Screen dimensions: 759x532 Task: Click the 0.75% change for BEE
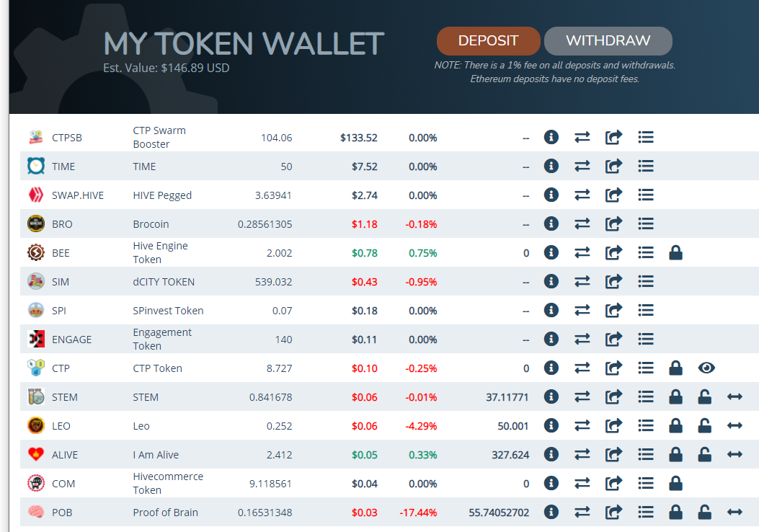[422, 253]
